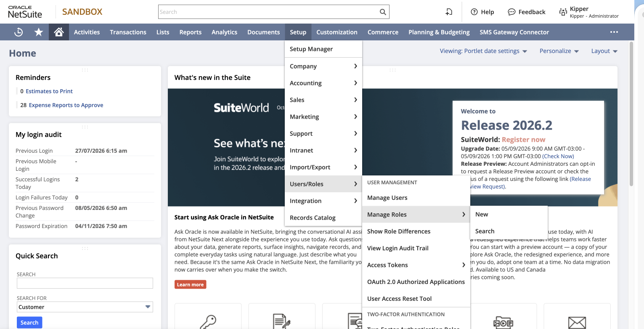Click the Estimates to Print reminder link
This screenshot has width=644, height=329.
49,91
